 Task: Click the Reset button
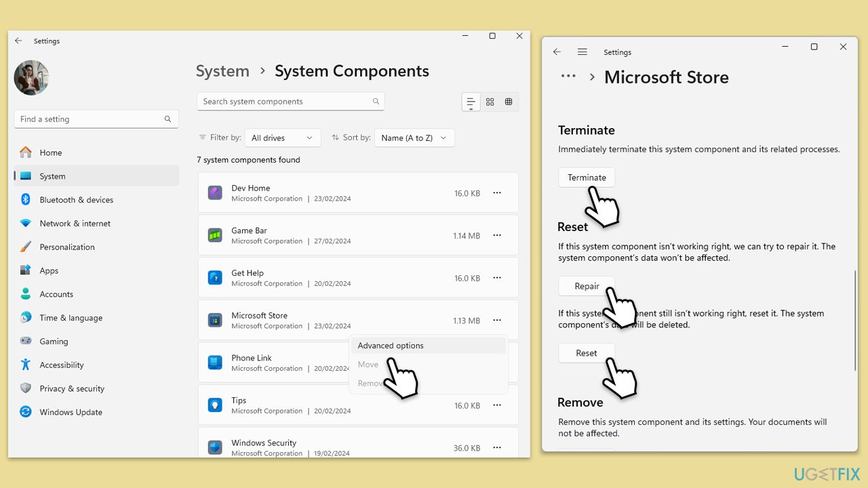tap(586, 353)
